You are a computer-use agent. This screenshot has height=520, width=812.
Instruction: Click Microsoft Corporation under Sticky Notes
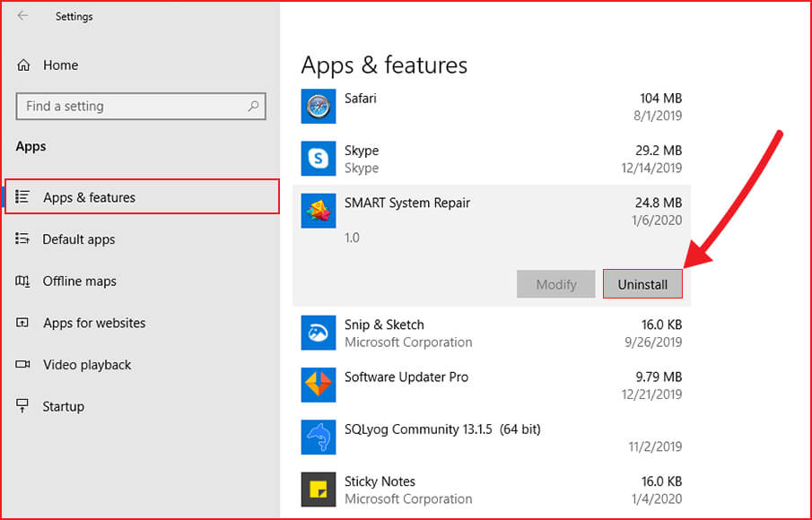(x=408, y=499)
